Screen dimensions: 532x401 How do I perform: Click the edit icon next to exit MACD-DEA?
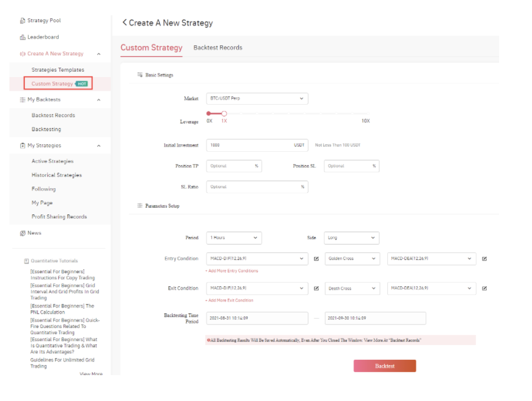pyautogui.click(x=484, y=288)
